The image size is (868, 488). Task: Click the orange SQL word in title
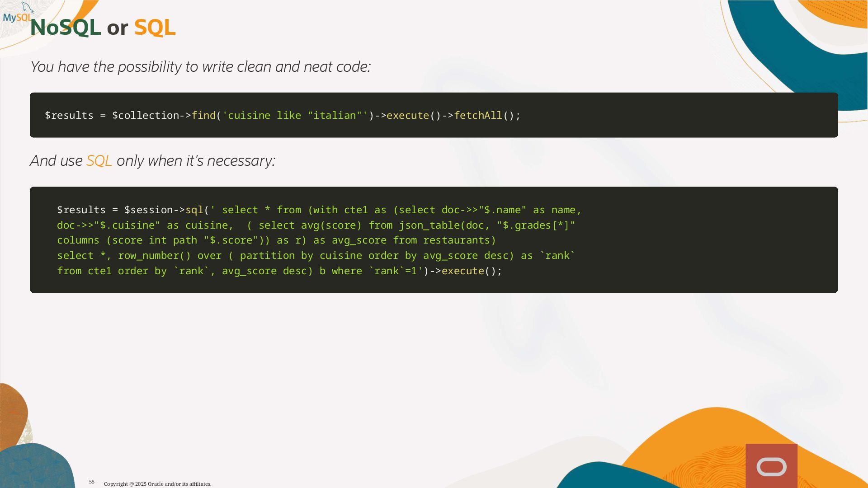(155, 28)
